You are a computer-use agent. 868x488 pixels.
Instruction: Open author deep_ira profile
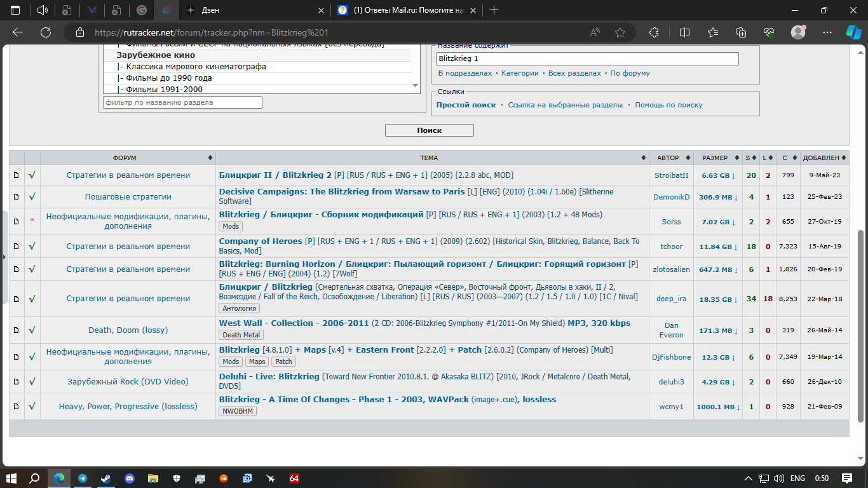click(x=671, y=299)
